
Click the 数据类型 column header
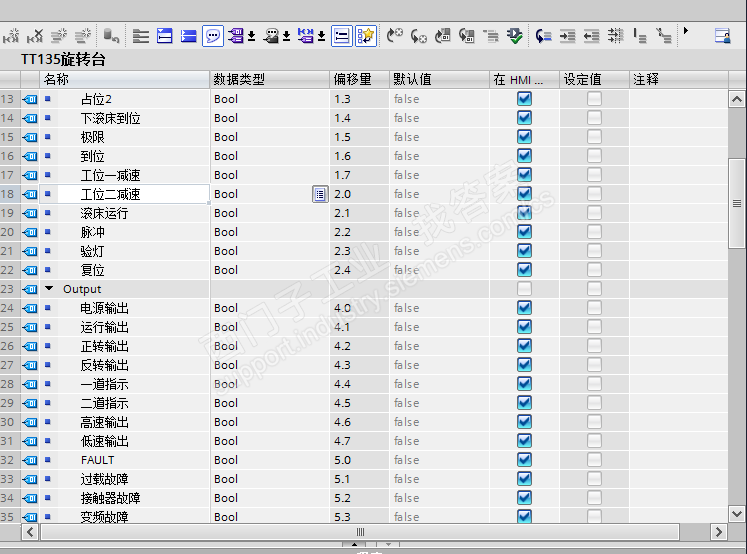[270, 79]
